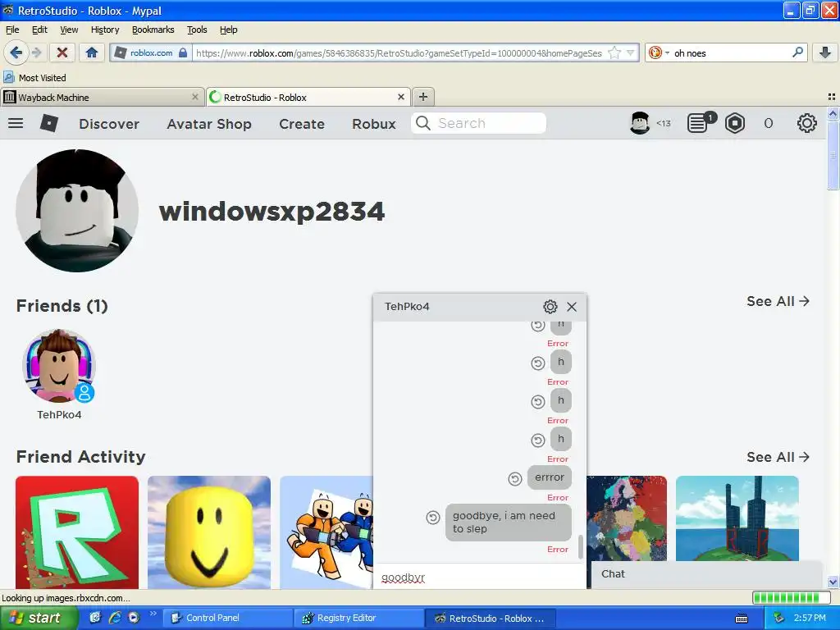Click the windowsxp2834 username heading
The image size is (840, 630).
click(x=272, y=211)
